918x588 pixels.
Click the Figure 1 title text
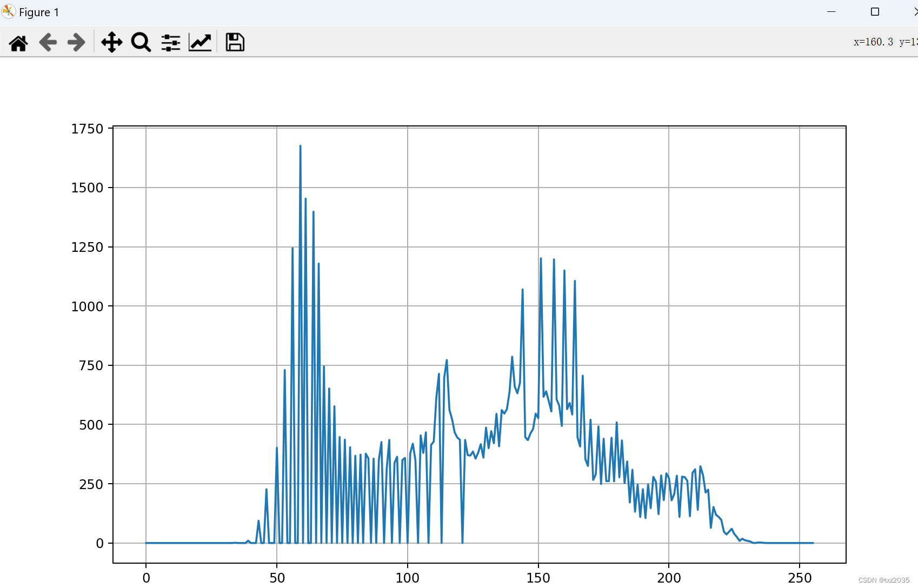click(39, 12)
